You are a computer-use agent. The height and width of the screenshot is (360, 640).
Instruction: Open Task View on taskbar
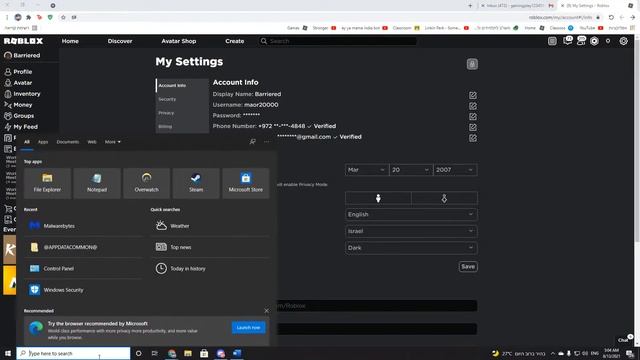[155, 353]
